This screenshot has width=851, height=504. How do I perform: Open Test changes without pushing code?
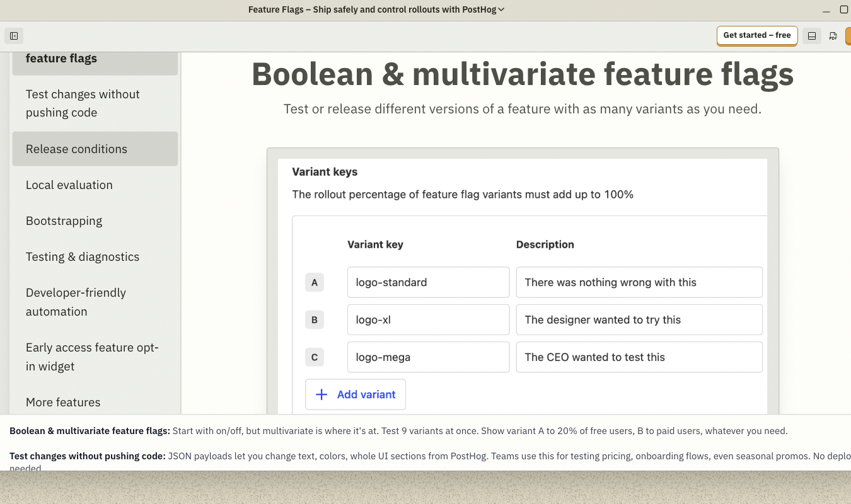coord(83,103)
